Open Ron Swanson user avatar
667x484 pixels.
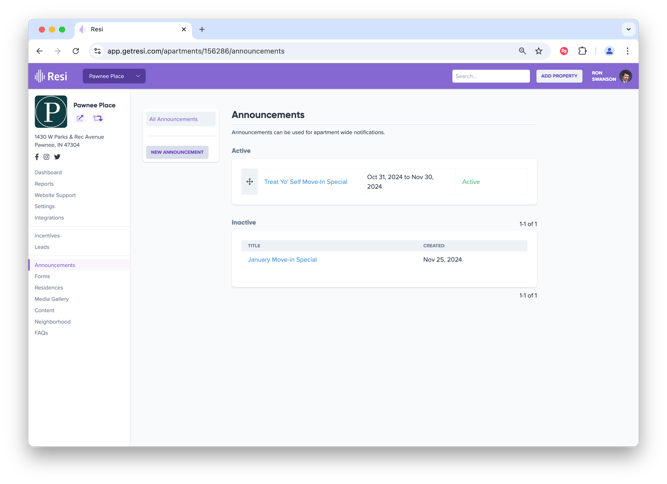tap(625, 76)
